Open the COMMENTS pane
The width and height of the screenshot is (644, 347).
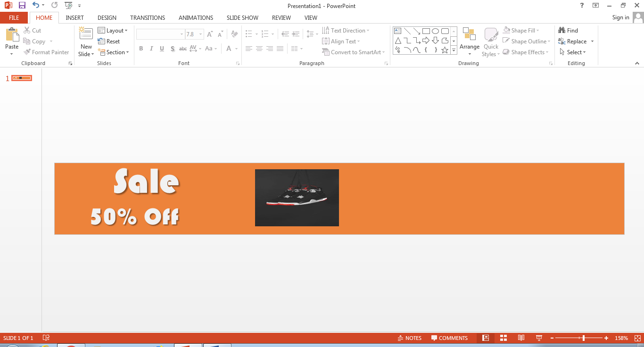(x=449, y=338)
